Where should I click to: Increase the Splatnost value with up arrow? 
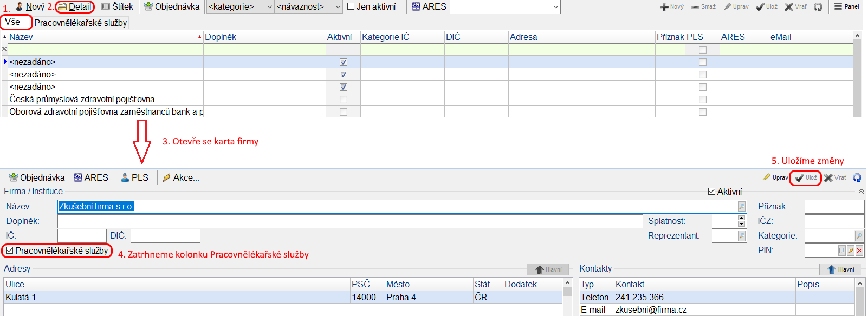pos(741,218)
